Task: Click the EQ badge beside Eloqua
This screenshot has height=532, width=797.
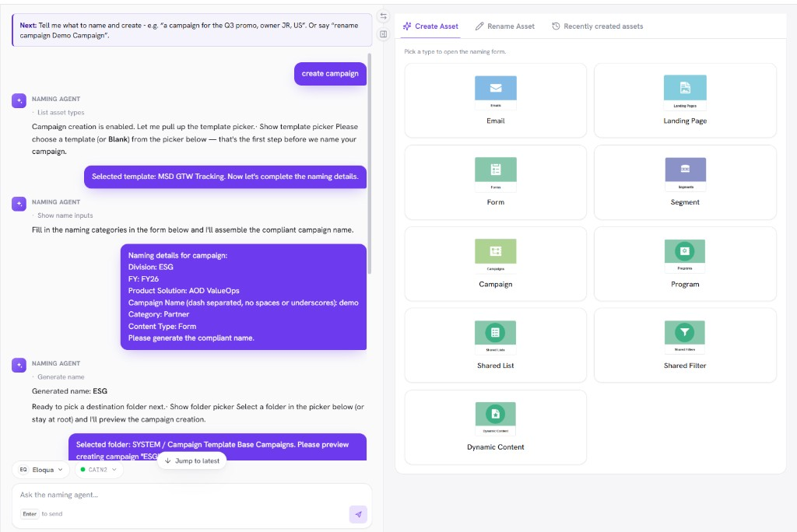Action: pos(23,470)
